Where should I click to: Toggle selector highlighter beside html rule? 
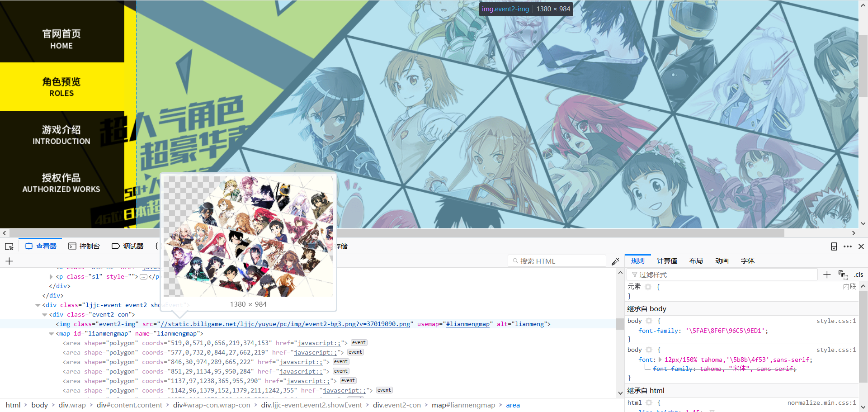tap(649, 403)
